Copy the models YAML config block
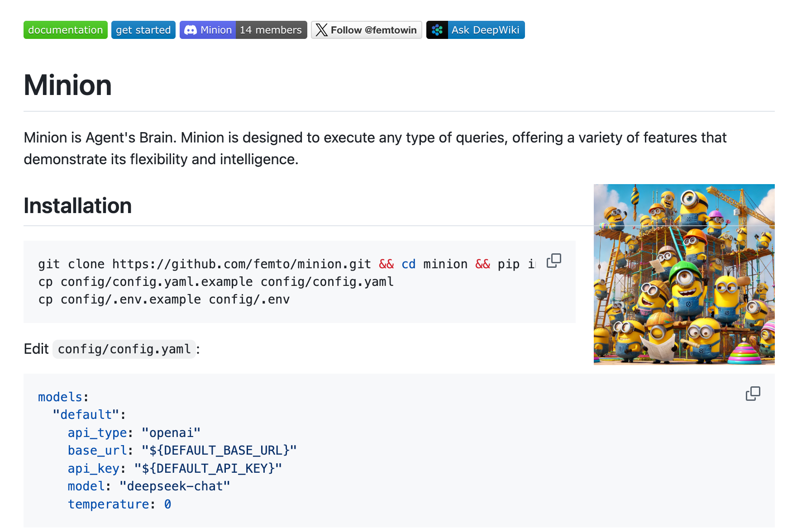Screen dimensions: 792x532 (x=753, y=394)
